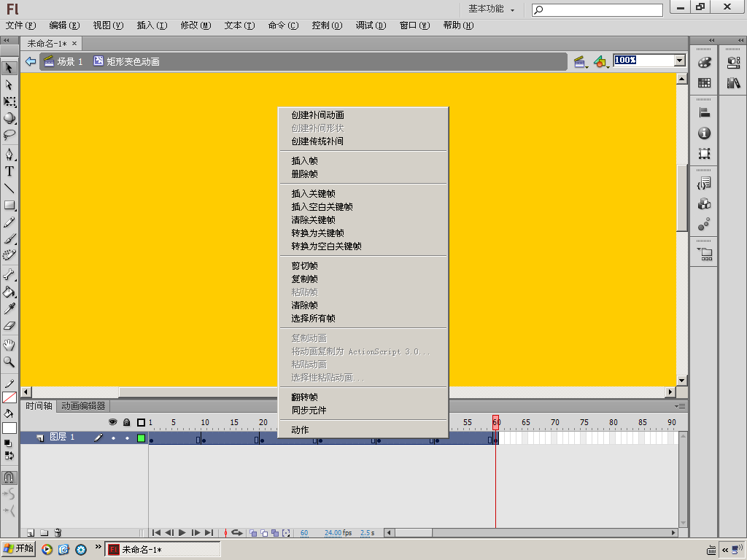Open the Project panel
Viewport: 747px width, 560px height.
click(x=705, y=254)
